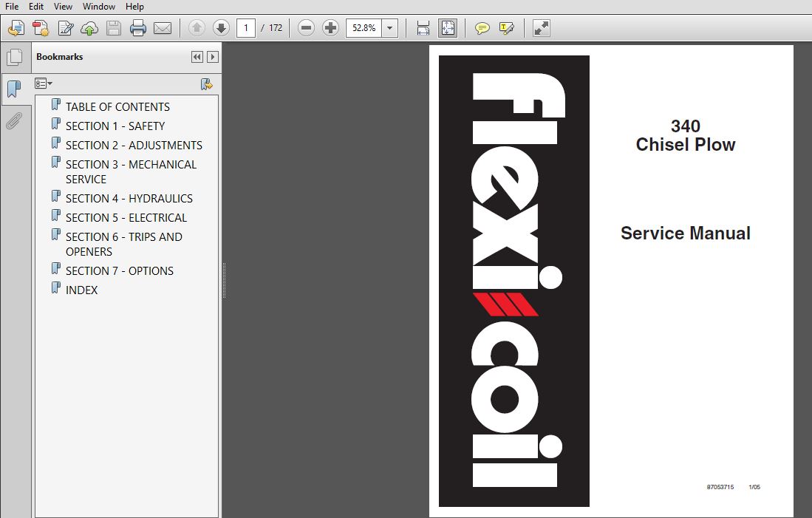Screen dimensions: 812x518
Task: Open SECTION 3 - MECHANICAL SERVICE bookmark
Action: pos(131,171)
